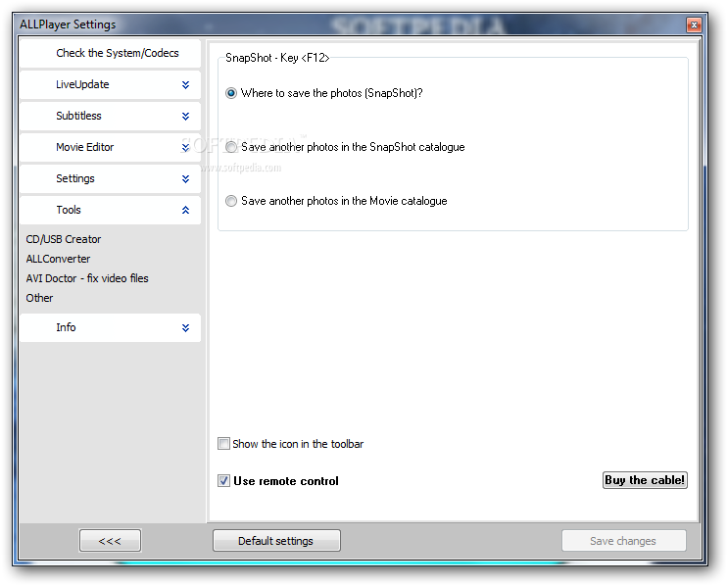Click the <<< back button
This screenshot has width=728, height=586.
click(110, 541)
